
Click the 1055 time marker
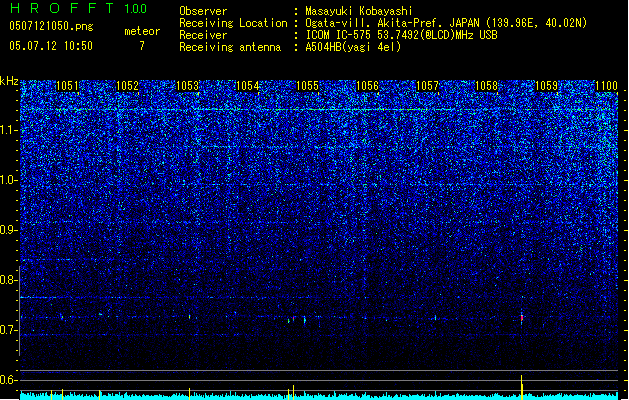click(307, 86)
